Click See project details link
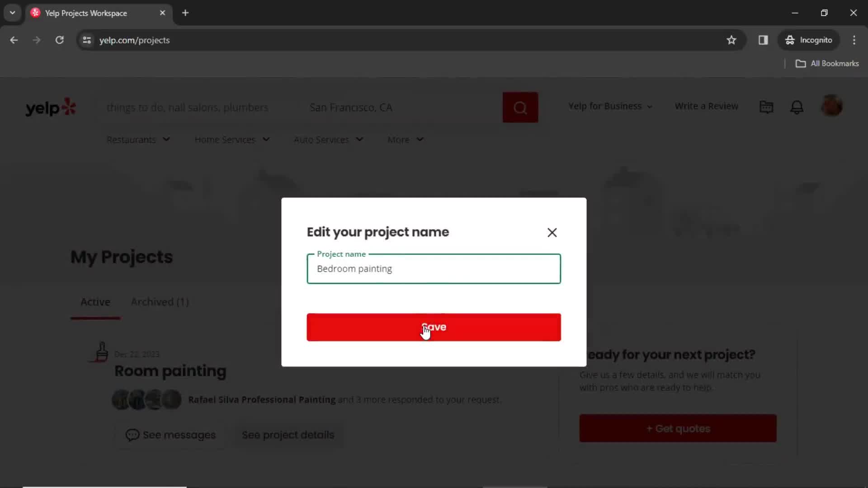Image resolution: width=868 pixels, height=488 pixels. click(288, 435)
